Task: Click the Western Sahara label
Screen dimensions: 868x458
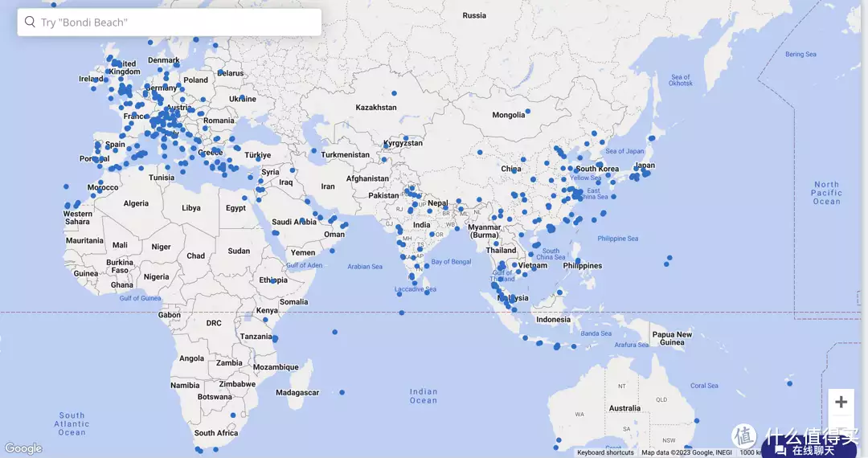Action: pos(77,218)
